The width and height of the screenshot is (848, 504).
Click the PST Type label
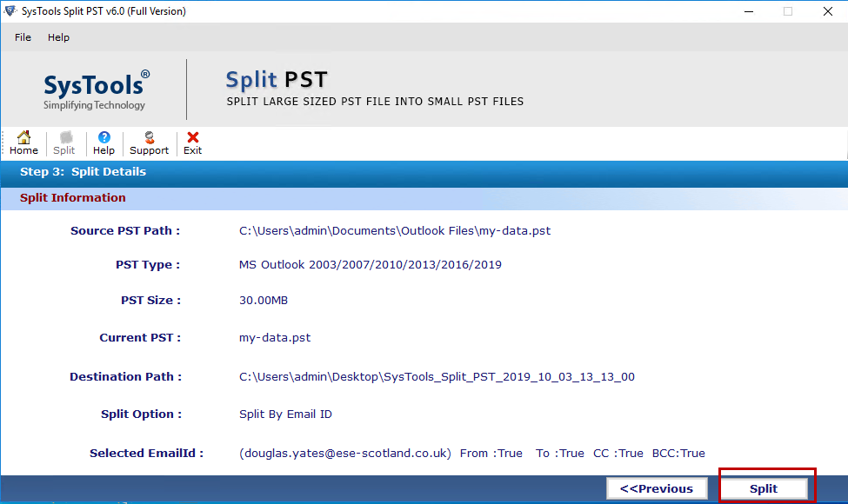[x=148, y=265]
